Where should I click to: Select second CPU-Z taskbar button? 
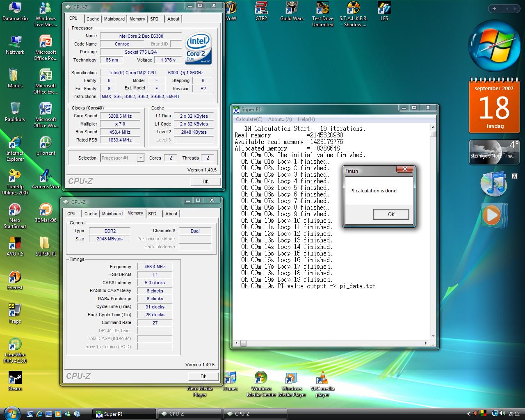coord(256,414)
